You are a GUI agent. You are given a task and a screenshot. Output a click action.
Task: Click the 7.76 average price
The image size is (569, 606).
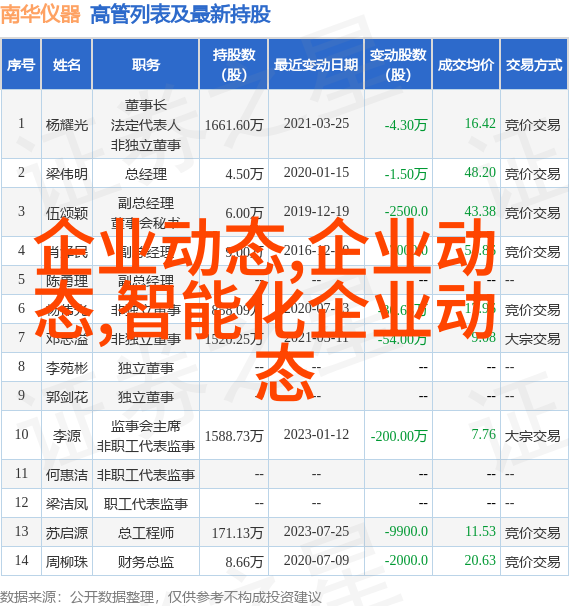pos(483,434)
